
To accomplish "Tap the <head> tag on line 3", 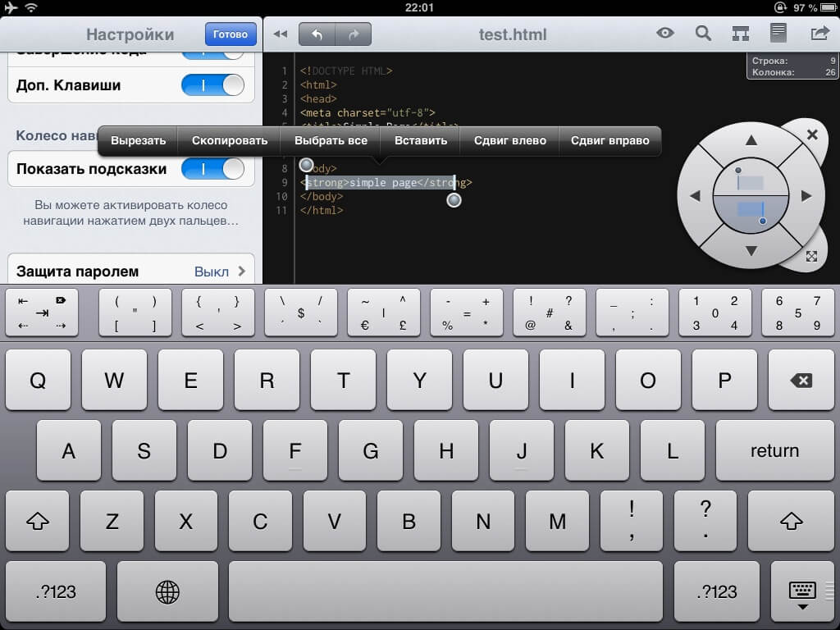I will click(x=318, y=99).
